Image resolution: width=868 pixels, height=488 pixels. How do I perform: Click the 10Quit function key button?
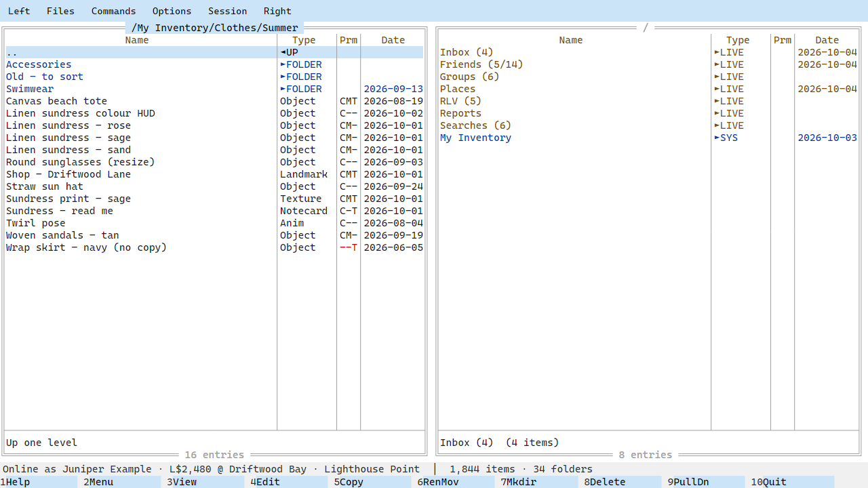[x=792, y=482]
